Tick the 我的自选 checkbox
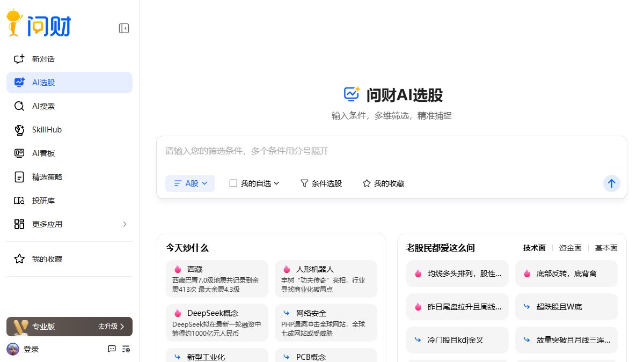The height and width of the screenshot is (362, 644). (233, 183)
